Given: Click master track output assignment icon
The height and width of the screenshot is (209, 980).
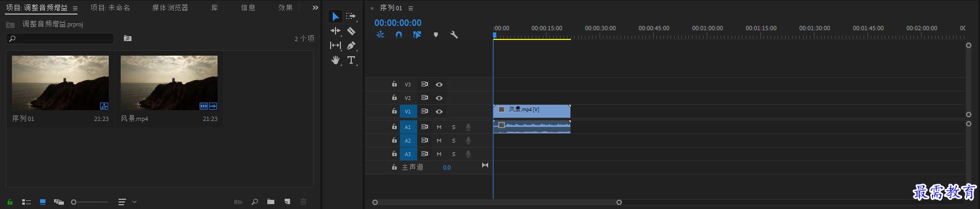Looking at the screenshot, I should [485, 165].
